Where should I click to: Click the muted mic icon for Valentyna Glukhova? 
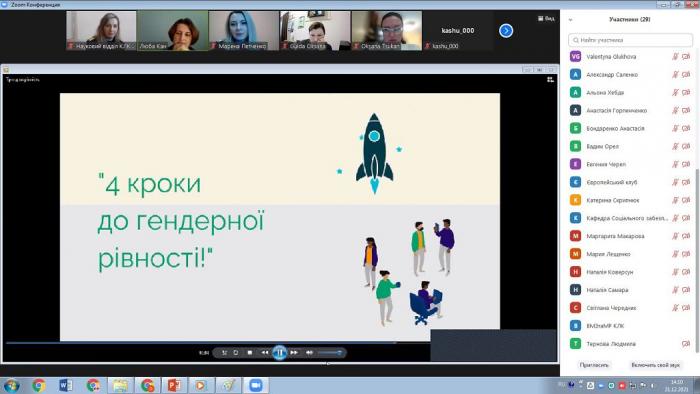[675, 57]
